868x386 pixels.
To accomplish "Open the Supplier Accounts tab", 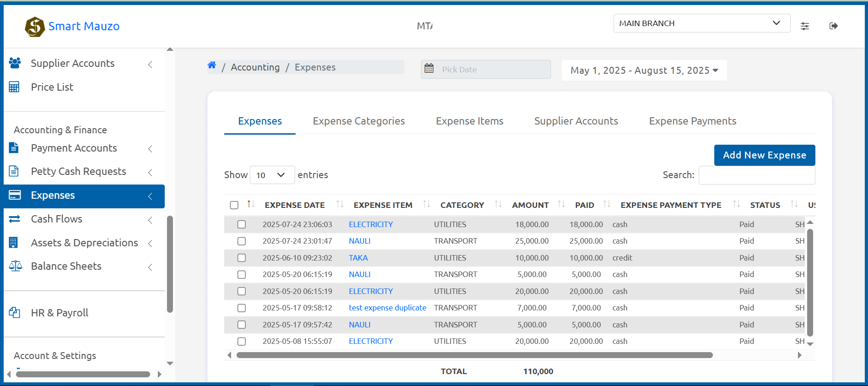I will click(x=576, y=121).
